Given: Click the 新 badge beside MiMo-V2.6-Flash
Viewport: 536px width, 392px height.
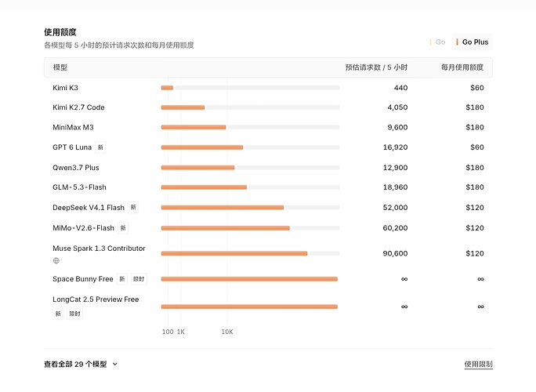Looking at the screenshot, I should click(123, 228).
